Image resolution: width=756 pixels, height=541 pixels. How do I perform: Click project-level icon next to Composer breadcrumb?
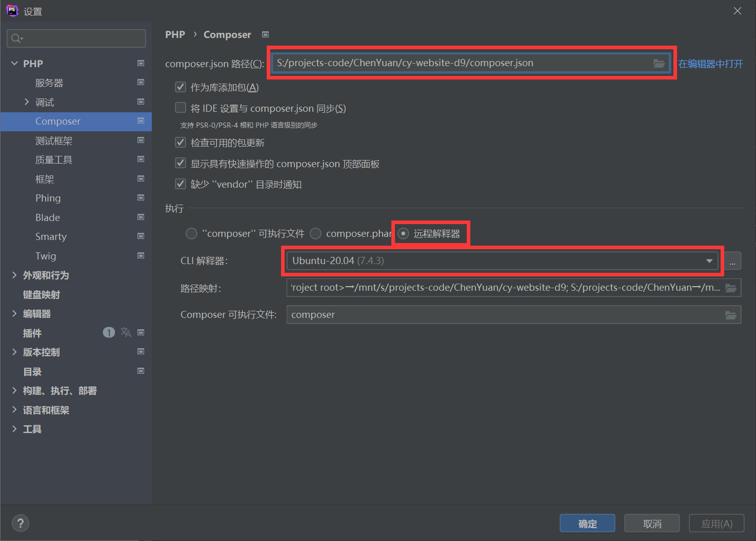click(265, 34)
